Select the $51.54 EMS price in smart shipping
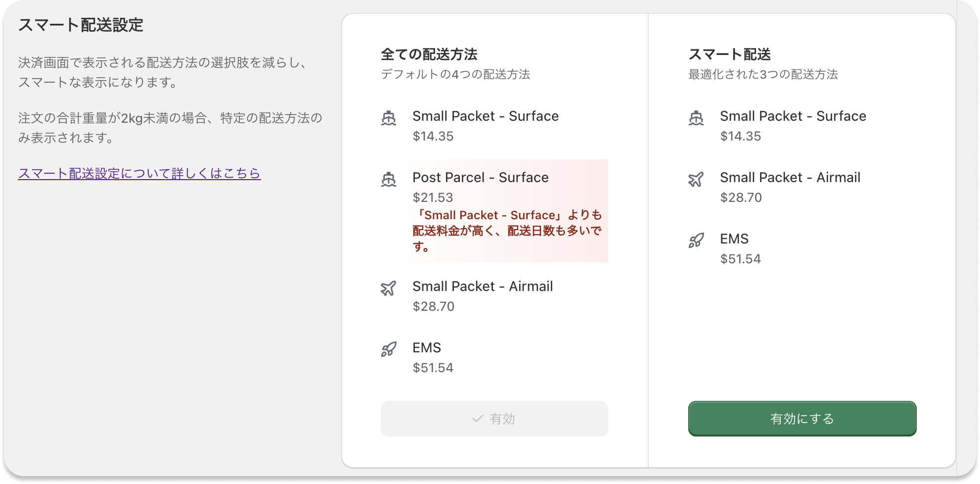Image resolution: width=980 pixels, height=484 pixels. point(740,259)
